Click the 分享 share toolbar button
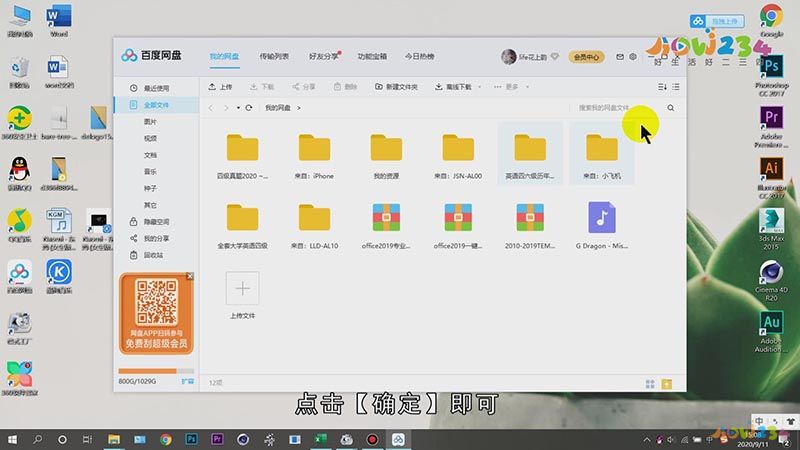The image size is (800, 450). coord(304,87)
